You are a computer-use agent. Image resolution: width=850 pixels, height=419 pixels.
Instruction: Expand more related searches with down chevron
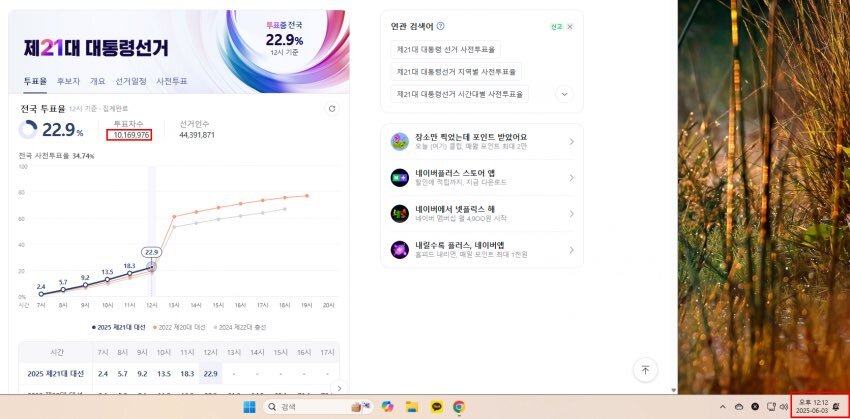(564, 94)
